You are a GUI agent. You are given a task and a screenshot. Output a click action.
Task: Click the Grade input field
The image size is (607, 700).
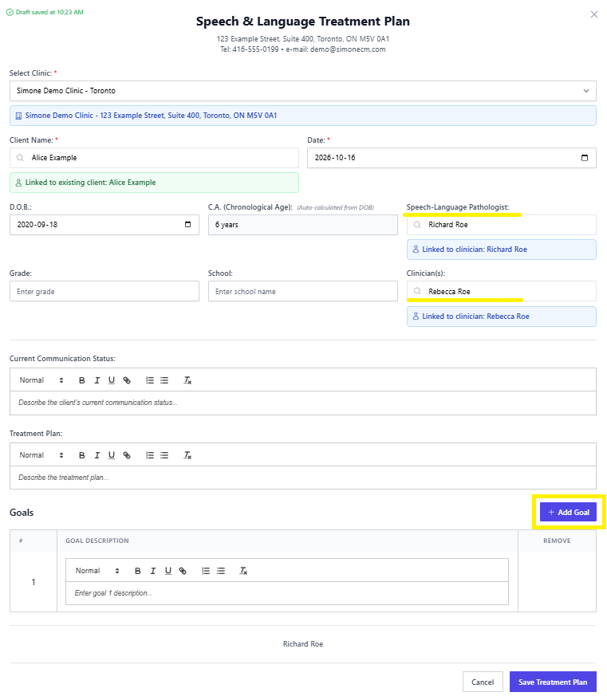[104, 291]
